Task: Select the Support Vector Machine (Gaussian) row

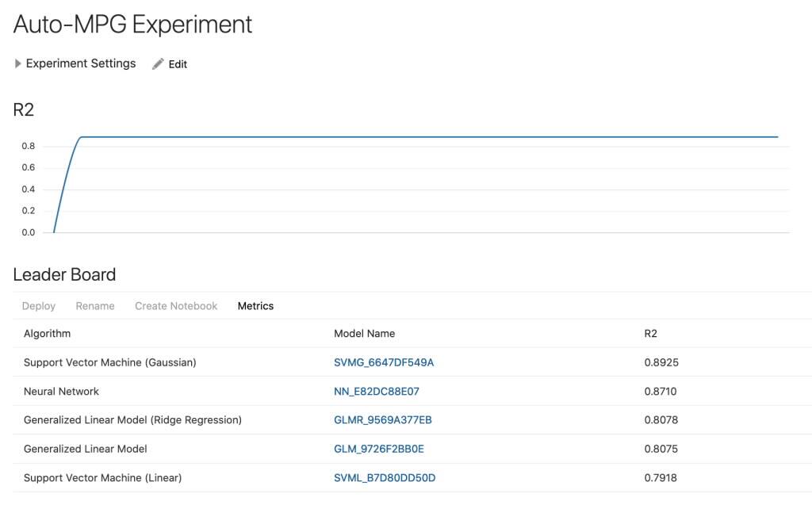Action: point(412,362)
